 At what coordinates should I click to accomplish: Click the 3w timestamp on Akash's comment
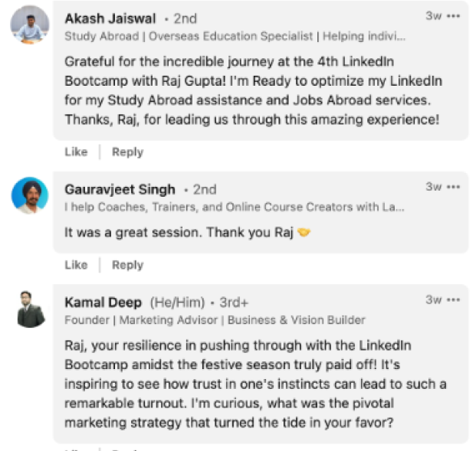(433, 16)
